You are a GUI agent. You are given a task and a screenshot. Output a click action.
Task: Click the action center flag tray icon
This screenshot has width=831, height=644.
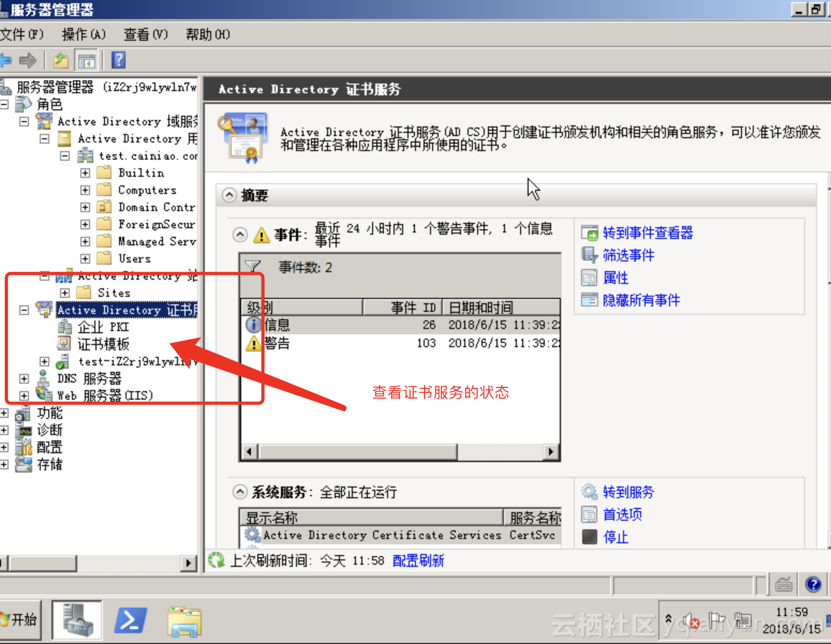716,621
